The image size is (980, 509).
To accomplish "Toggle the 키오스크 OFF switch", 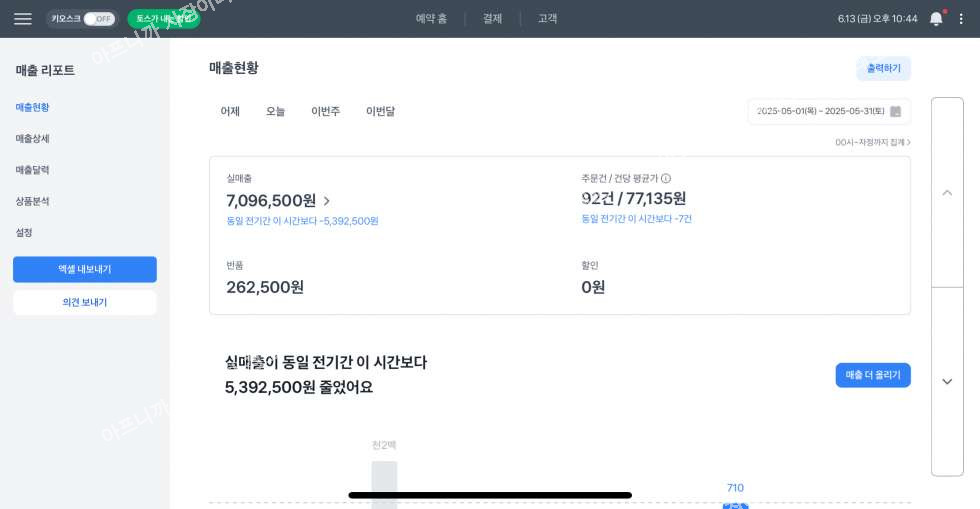I will [x=98, y=19].
